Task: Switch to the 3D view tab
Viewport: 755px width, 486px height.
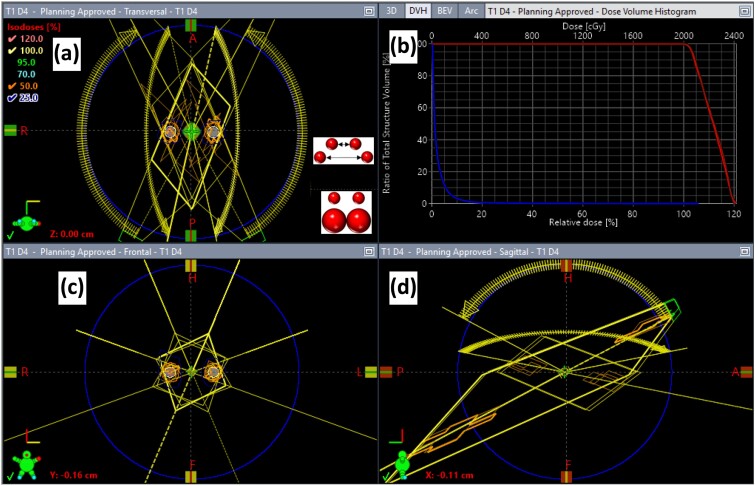Action: [x=394, y=9]
